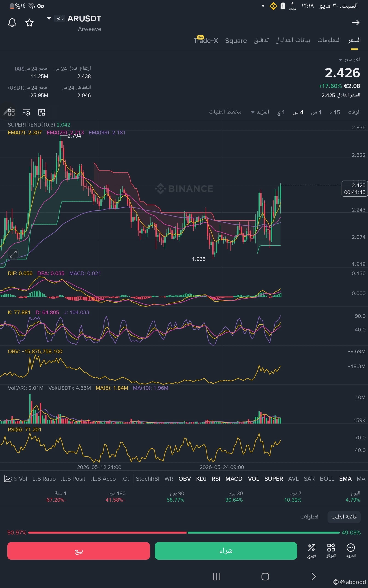
Task: Tap current price label 2.425 on chart
Action: point(355,189)
